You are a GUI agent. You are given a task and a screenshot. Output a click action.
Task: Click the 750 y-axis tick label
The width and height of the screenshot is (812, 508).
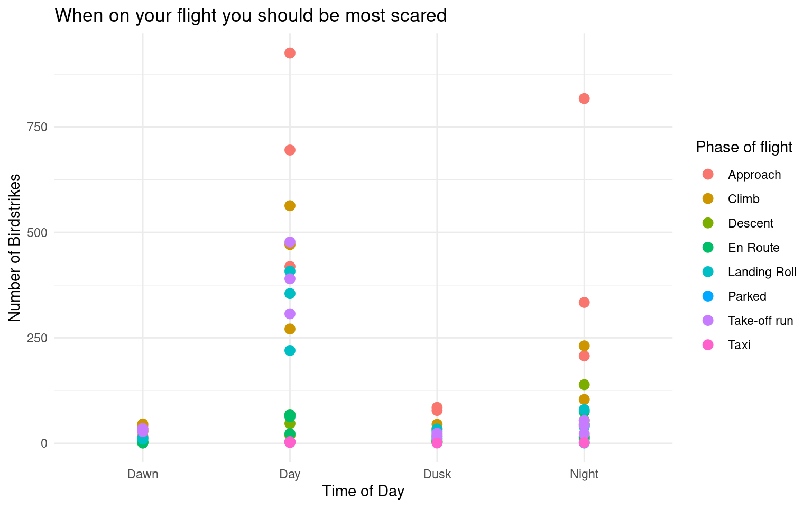point(38,127)
